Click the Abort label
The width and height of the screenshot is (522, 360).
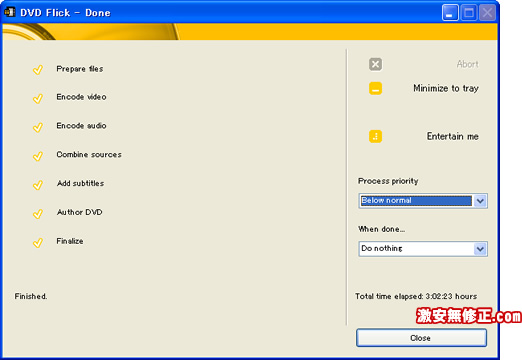[x=467, y=64]
